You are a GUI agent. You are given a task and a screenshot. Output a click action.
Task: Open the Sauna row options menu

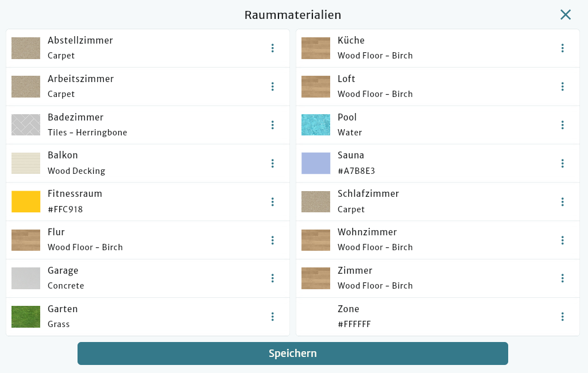coord(563,163)
